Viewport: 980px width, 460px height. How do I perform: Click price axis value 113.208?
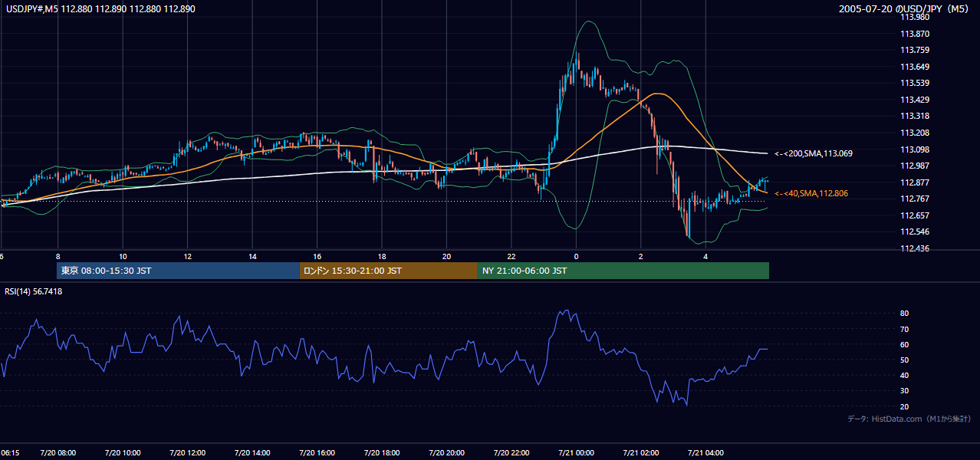click(x=915, y=133)
